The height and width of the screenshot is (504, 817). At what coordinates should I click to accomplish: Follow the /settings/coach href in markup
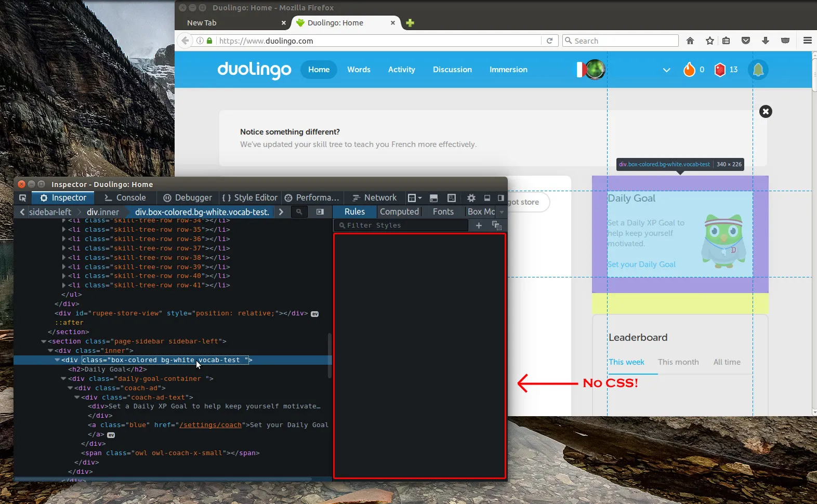(210, 425)
